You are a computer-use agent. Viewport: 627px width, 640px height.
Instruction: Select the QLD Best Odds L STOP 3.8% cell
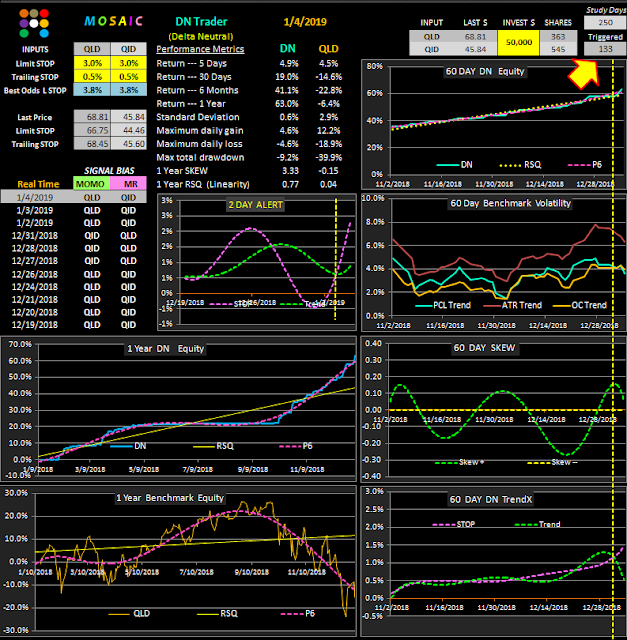pos(92,90)
